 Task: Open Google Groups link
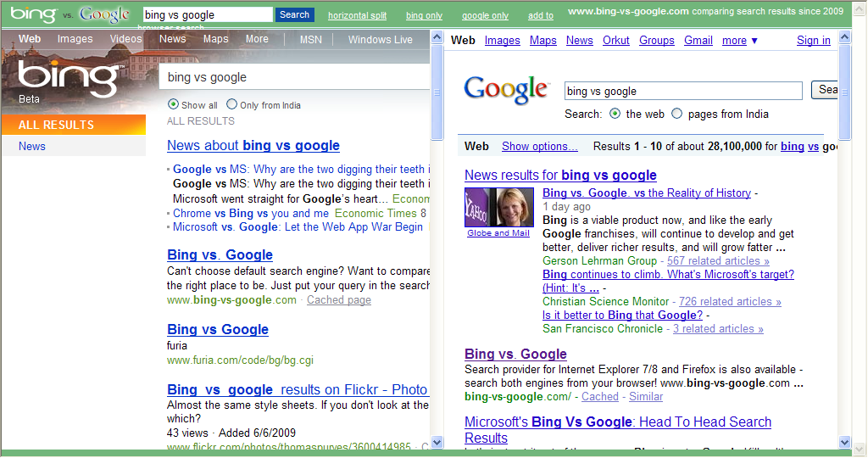click(657, 41)
